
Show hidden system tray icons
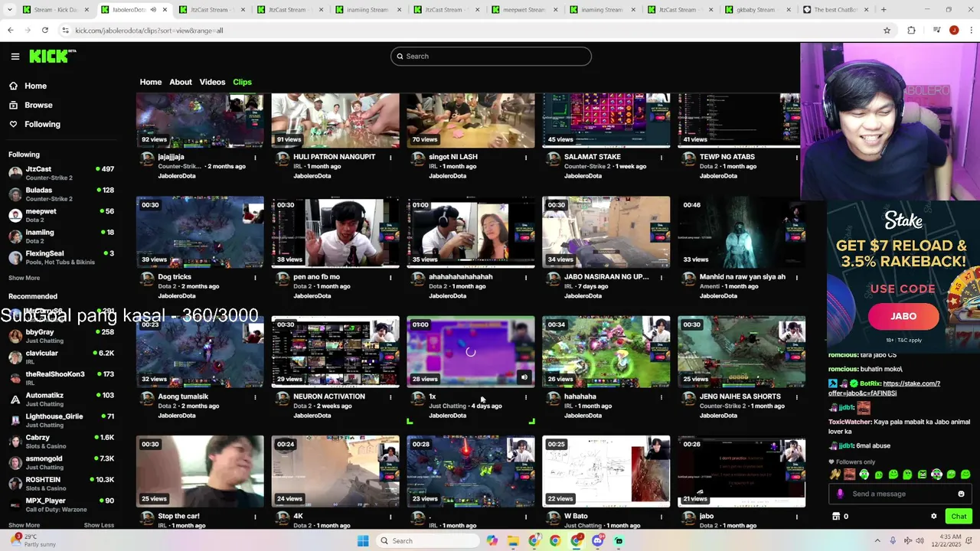pyautogui.click(x=877, y=540)
